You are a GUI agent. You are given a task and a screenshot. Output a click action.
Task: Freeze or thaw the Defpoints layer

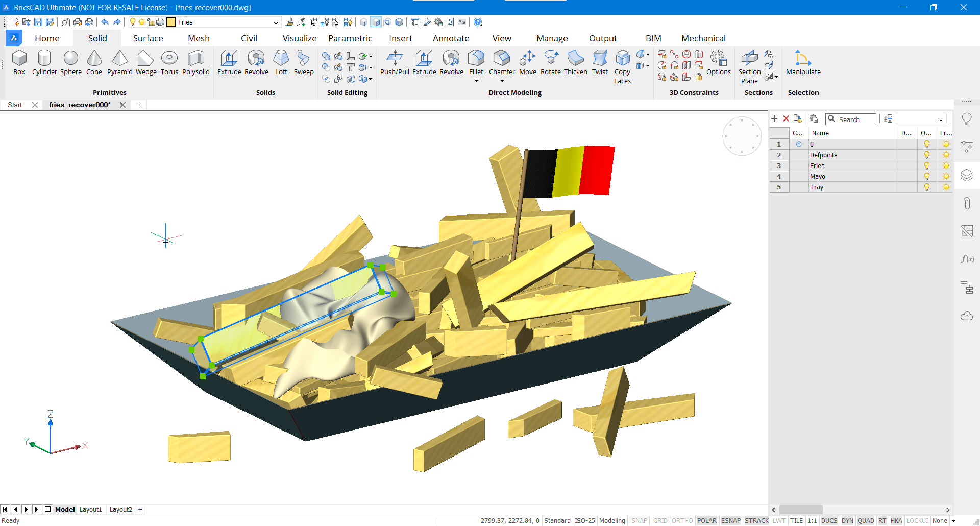(x=946, y=155)
